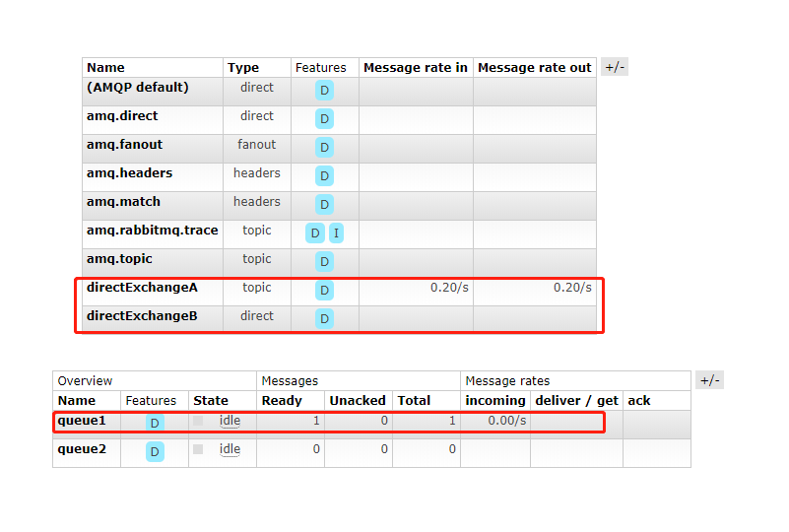Click the D badge for amq.direct
This screenshot has width=789, height=532.
tap(324, 119)
